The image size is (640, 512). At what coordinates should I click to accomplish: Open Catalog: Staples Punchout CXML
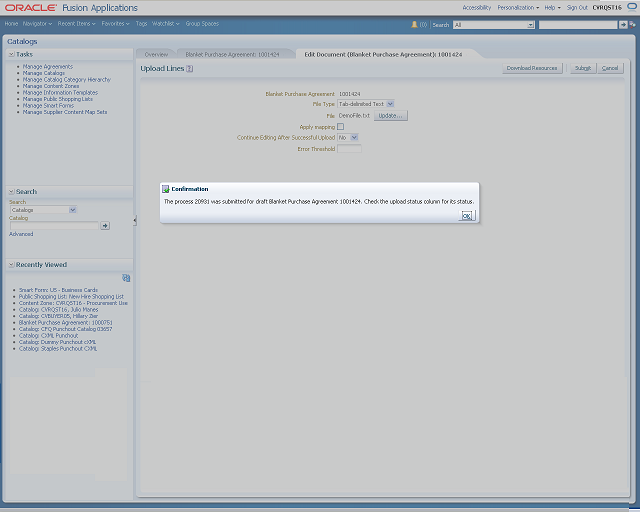pyautogui.click(x=58, y=349)
